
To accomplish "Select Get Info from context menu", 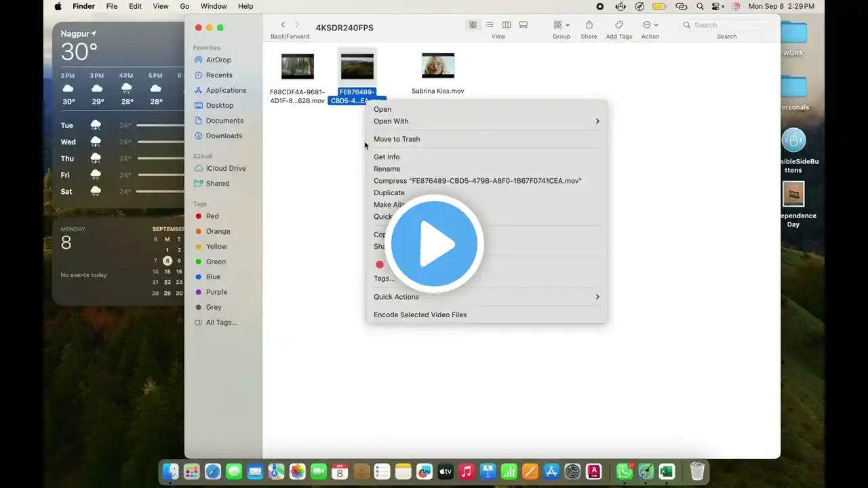I will pos(387,157).
